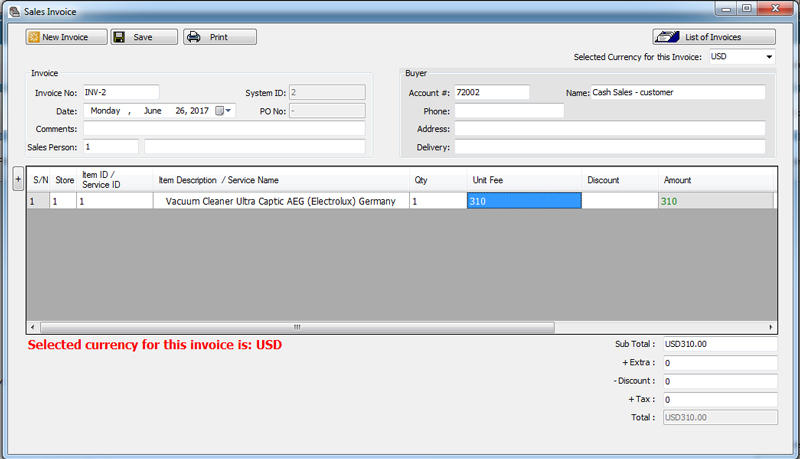Click the buyer Delivery field
Viewport: 800px width, 459px height.
tap(610, 147)
